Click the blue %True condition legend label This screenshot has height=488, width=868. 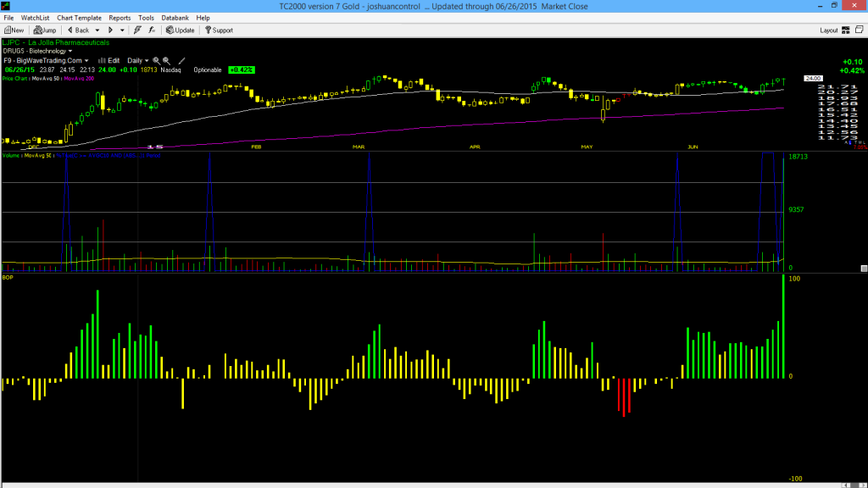[108, 156]
